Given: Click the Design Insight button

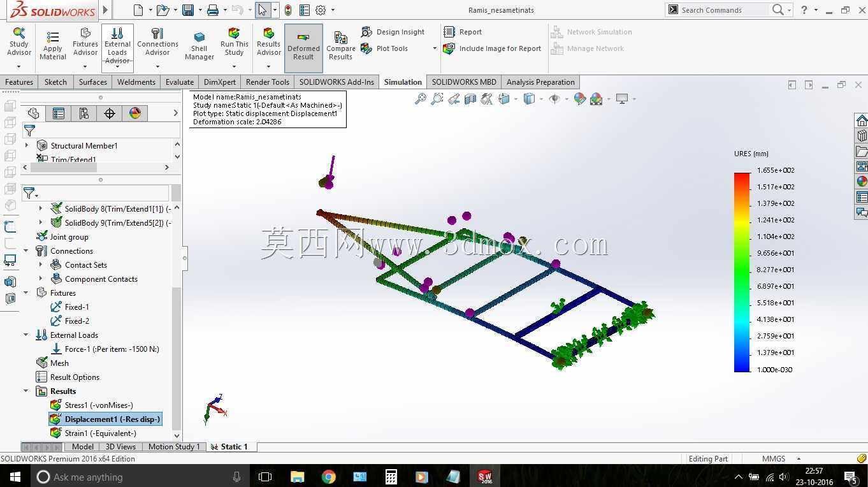Looking at the screenshot, I should (x=393, y=32).
